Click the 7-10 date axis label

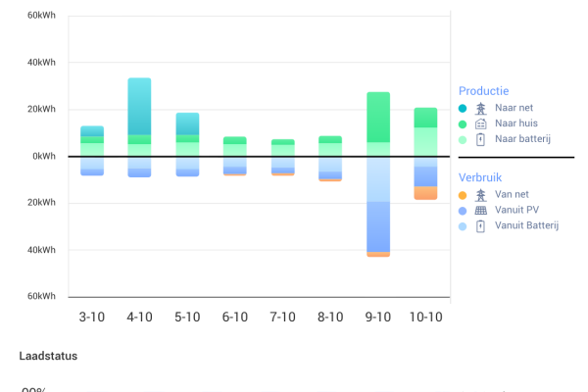pyautogui.click(x=282, y=318)
